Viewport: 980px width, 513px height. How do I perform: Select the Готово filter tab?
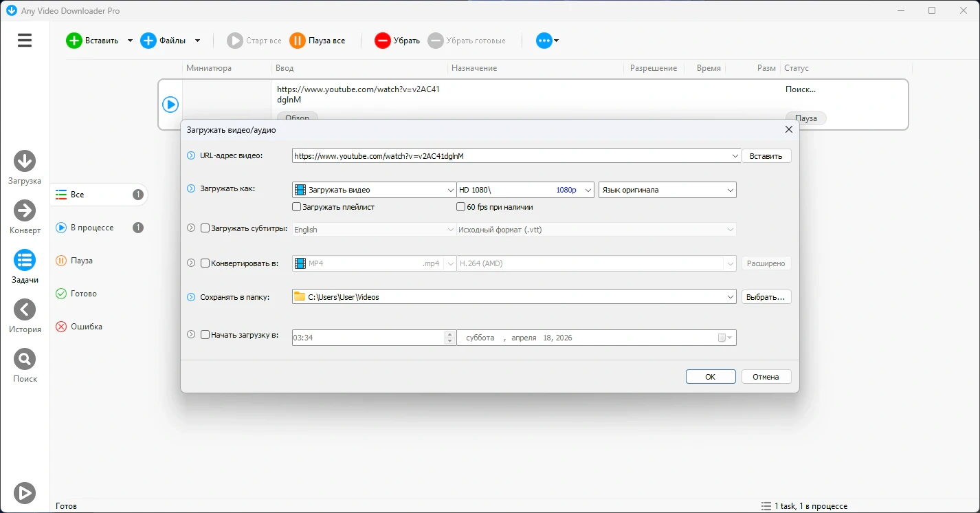click(x=100, y=294)
